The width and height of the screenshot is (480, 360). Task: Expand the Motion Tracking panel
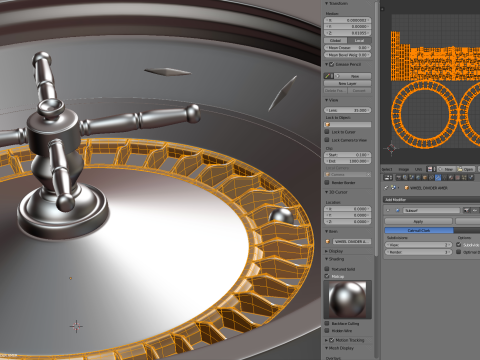(327, 340)
